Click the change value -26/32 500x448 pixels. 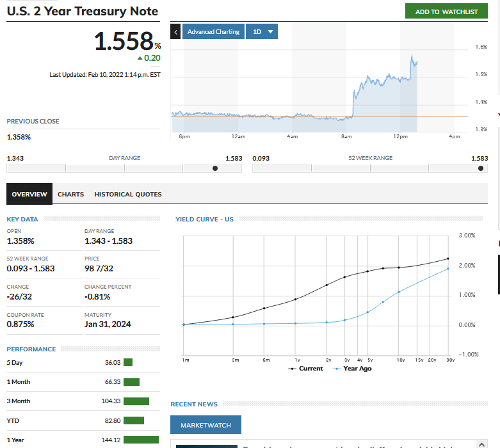(19, 296)
